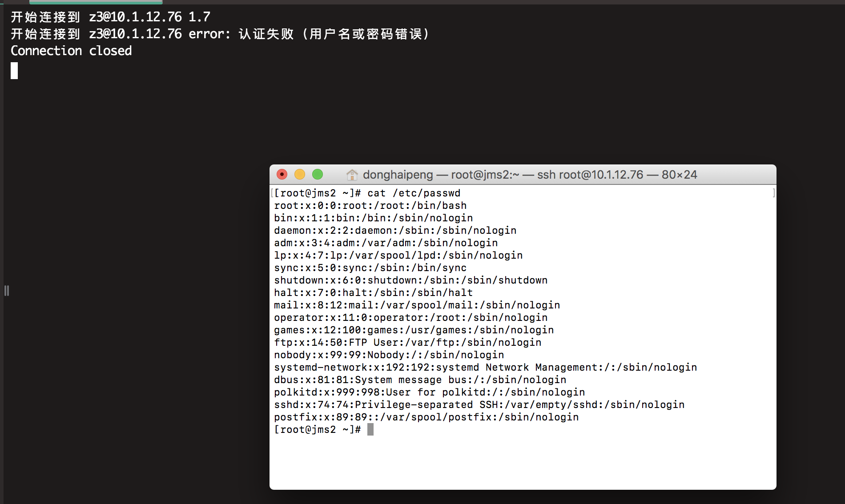Click the postfix:x:89:89 passwd entry
The width and height of the screenshot is (845, 504).
[x=427, y=417]
